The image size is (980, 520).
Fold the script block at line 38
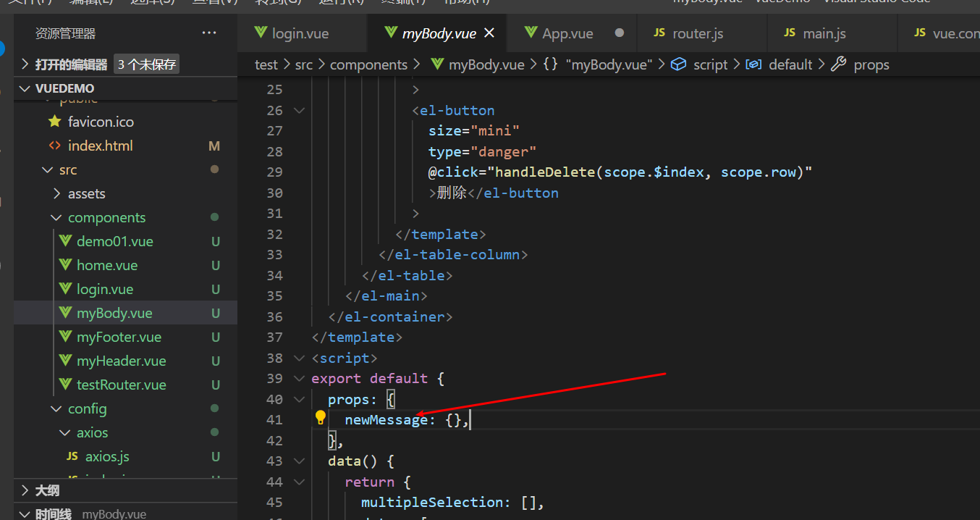tap(299, 358)
